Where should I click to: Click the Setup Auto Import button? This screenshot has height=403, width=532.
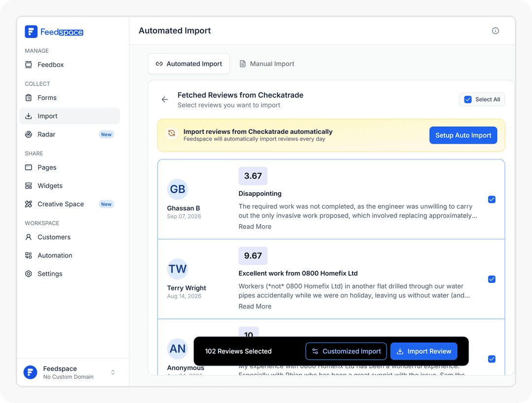463,135
